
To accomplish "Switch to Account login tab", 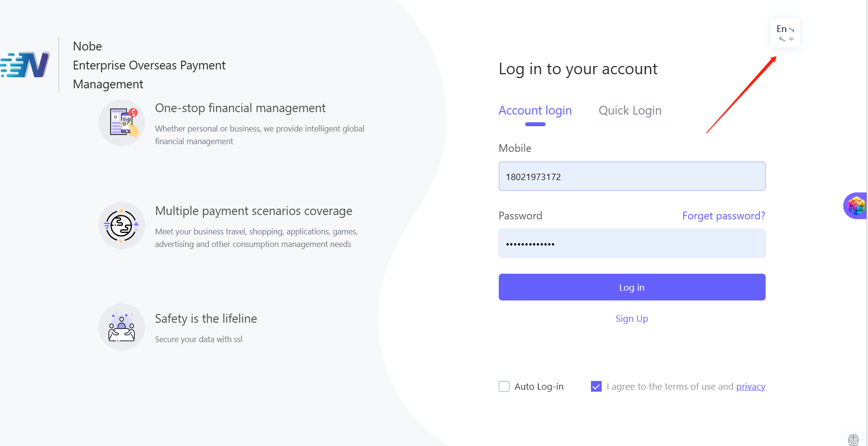I will pyautogui.click(x=535, y=111).
